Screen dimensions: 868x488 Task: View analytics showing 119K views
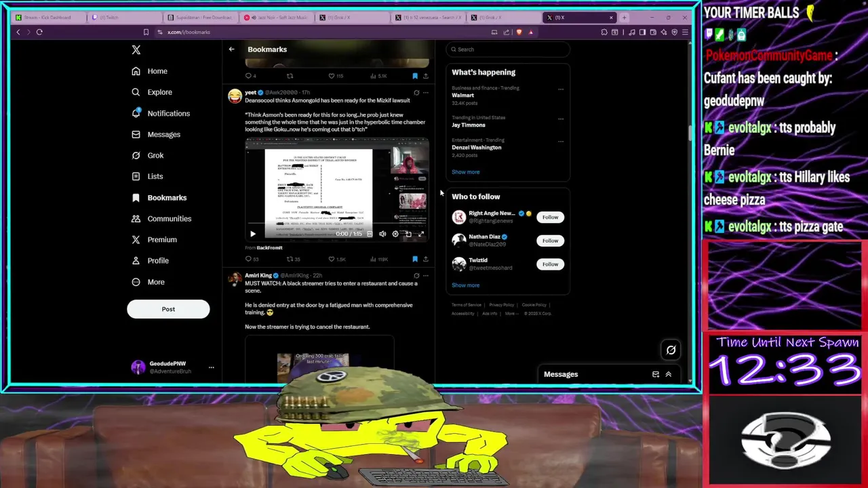[378, 259]
